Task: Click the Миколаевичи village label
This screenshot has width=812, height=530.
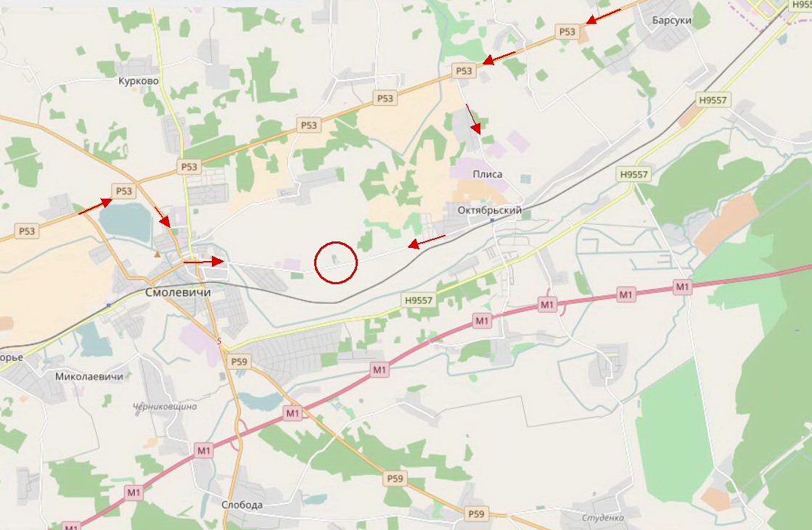Action: [x=89, y=376]
